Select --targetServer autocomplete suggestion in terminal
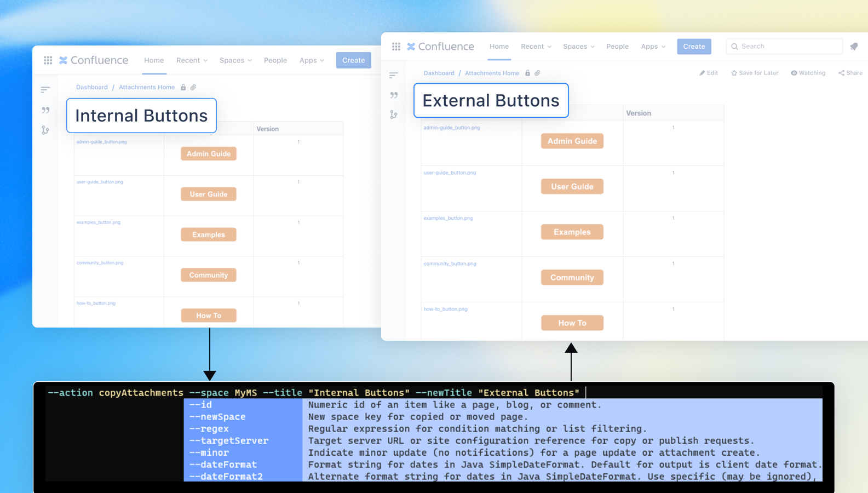This screenshot has width=868, height=493. tap(503, 441)
